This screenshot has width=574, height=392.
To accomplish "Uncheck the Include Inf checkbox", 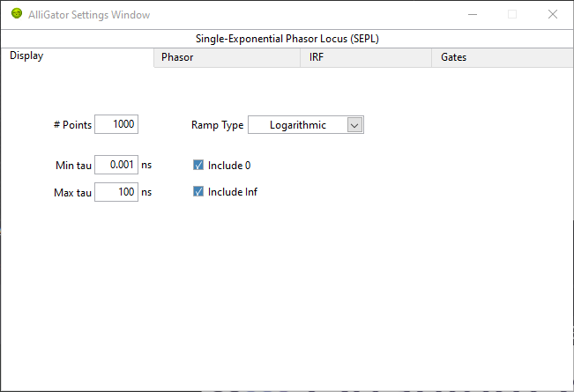I will tap(198, 192).
